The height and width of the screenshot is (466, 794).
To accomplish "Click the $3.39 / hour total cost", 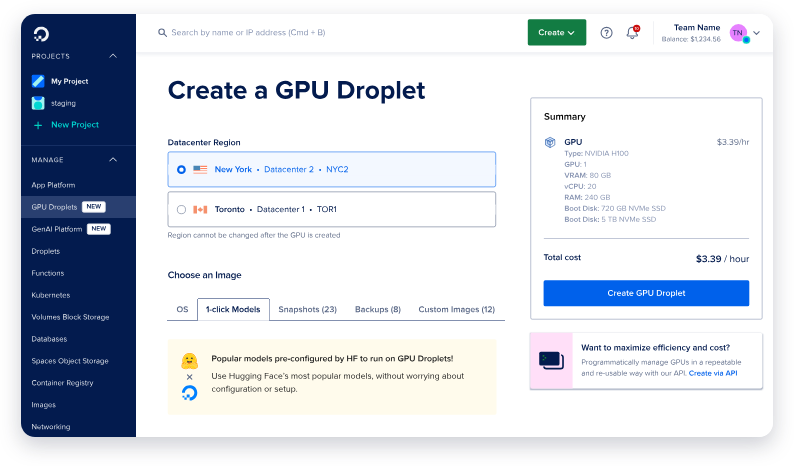I will click(x=722, y=259).
